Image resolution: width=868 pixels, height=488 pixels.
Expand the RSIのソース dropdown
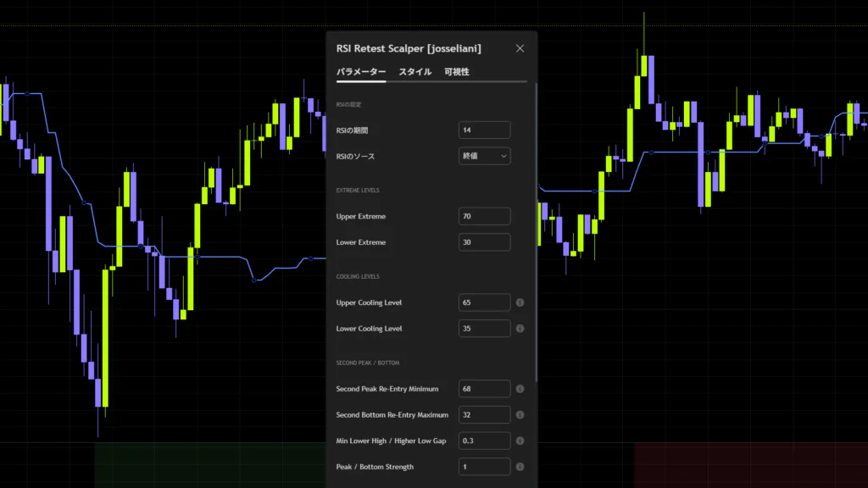[x=484, y=156]
